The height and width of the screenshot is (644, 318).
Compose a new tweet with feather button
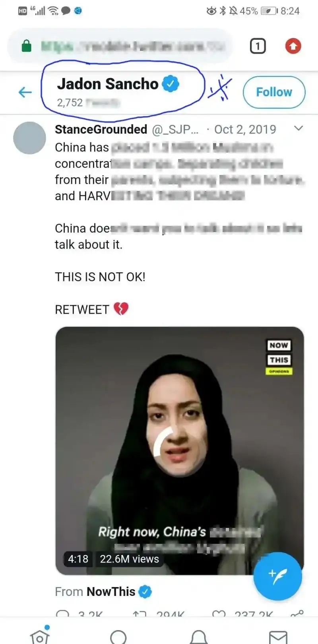(277, 576)
